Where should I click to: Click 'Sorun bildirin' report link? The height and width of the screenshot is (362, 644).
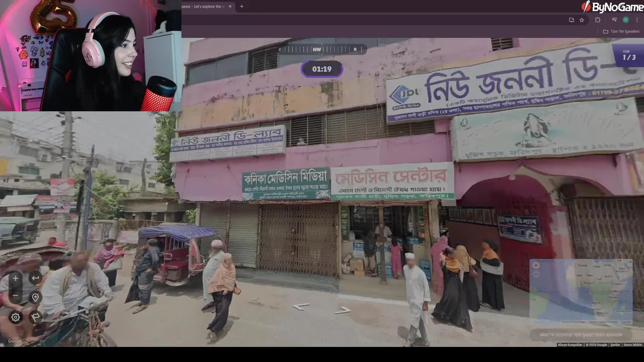(633, 344)
